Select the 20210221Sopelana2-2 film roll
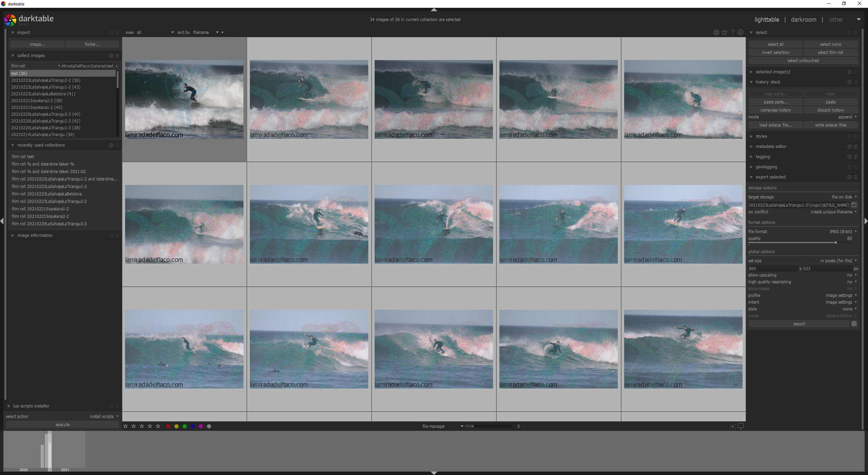The height and width of the screenshot is (475, 868). coord(37,100)
